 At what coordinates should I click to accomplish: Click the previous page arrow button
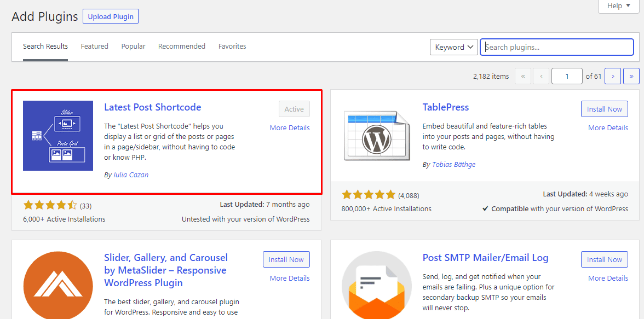point(541,77)
